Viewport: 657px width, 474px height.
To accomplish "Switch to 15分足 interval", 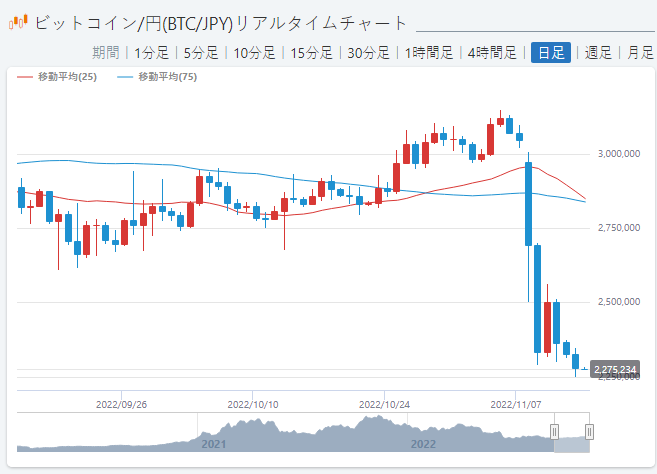I will 311,53.
